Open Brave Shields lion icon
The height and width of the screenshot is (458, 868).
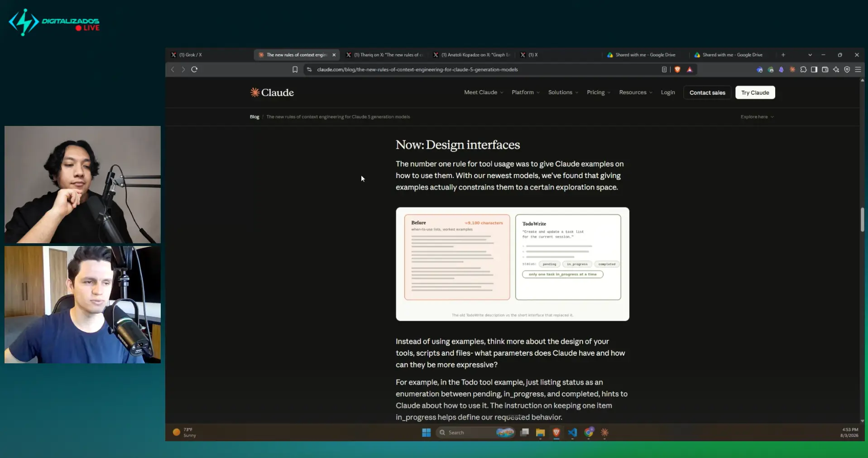[x=677, y=69]
